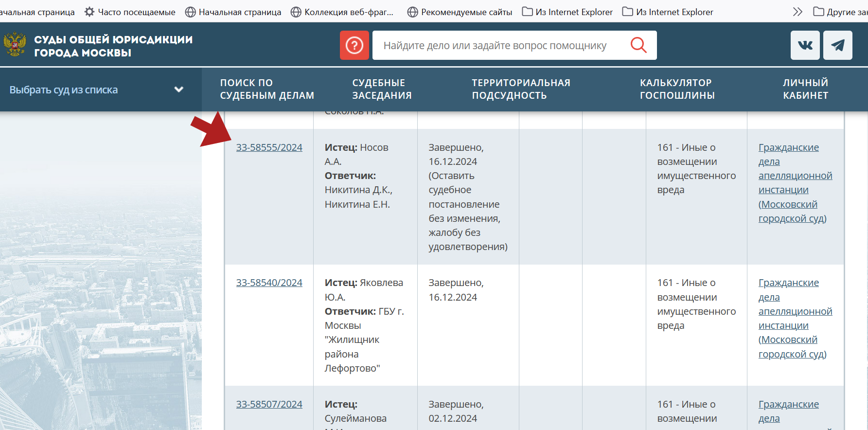
Task: Click Ответчик ГБУ Жилищник района Лефортово text
Action: (364, 340)
